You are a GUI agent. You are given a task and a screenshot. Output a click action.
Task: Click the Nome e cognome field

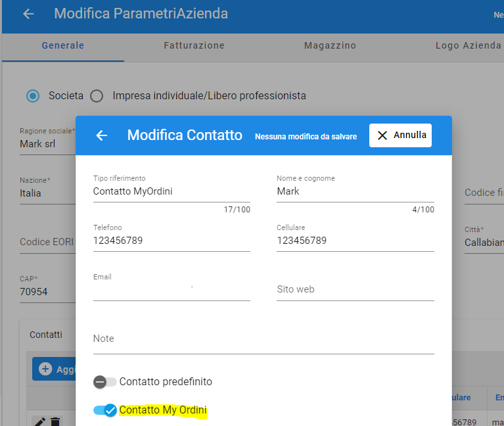[x=355, y=191]
